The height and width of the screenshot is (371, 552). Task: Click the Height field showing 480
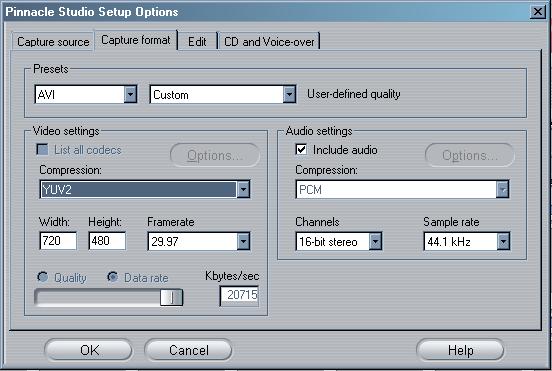pos(107,241)
